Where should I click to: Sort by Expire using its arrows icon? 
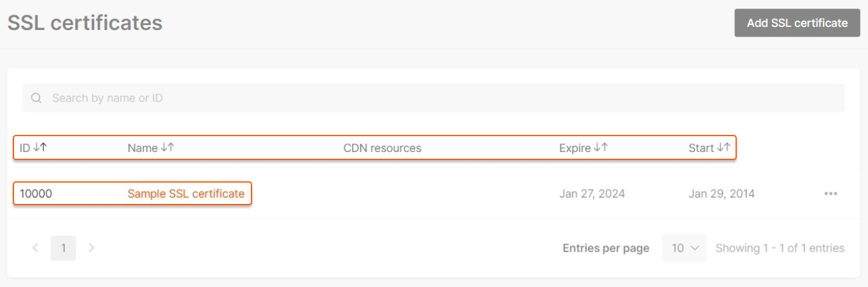(601, 148)
